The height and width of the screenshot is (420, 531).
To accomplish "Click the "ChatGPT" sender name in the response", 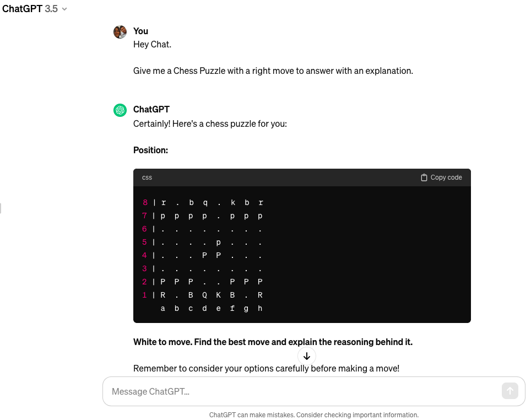I will coord(151,109).
